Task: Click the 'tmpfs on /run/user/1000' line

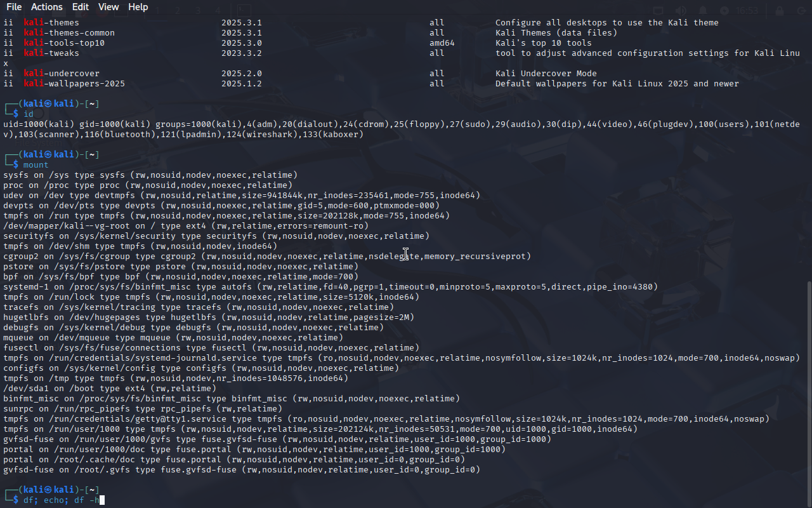Action: pyautogui.click(x=320, y=429)
